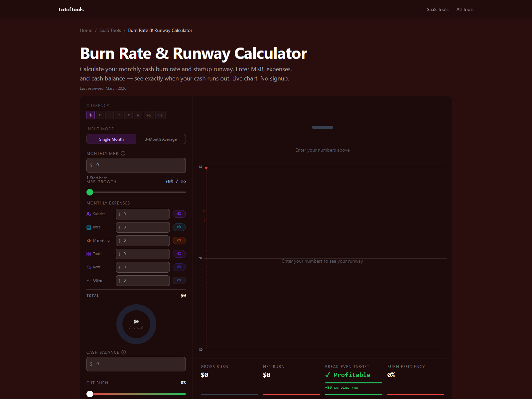
Task: Select the Single Month input mode
Action: 111,139
